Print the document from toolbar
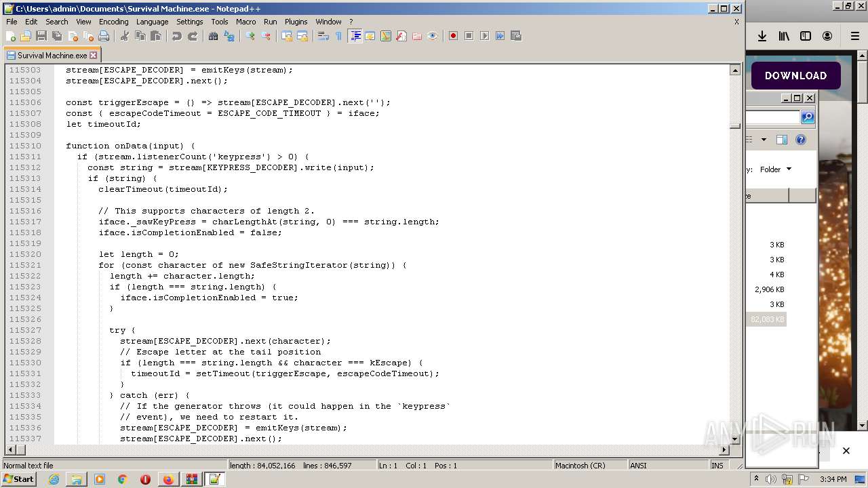This screenshot has height=488, width=868. point(104,36)
